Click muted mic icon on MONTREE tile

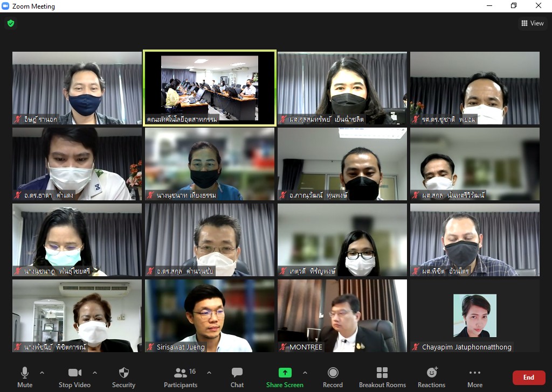click(283, 347)
